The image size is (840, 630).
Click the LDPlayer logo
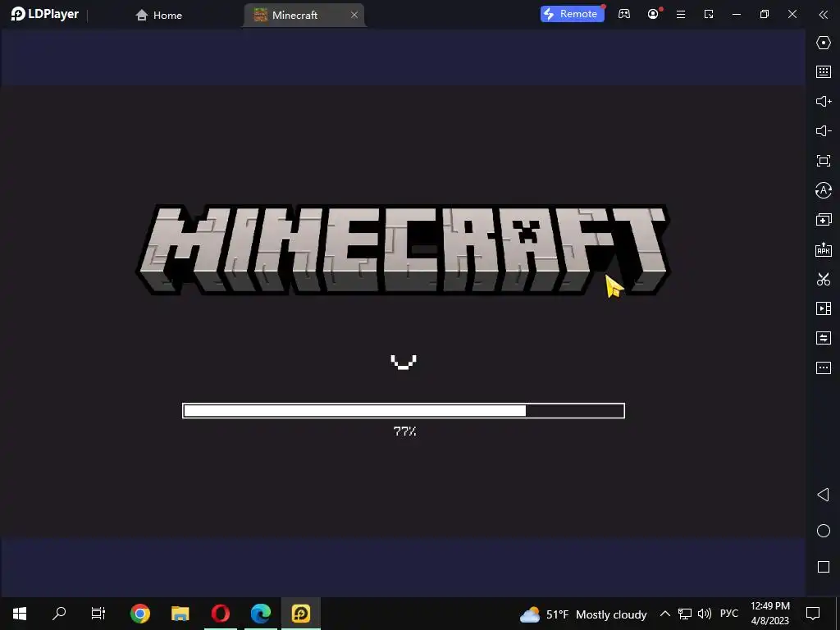point(45,14)
